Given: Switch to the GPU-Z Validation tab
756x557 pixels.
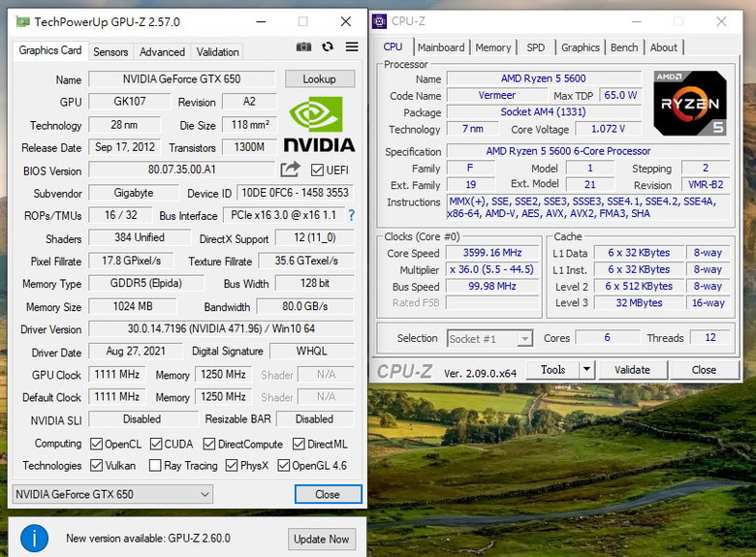Looking at the screenshot, I should tap(217, 52).
